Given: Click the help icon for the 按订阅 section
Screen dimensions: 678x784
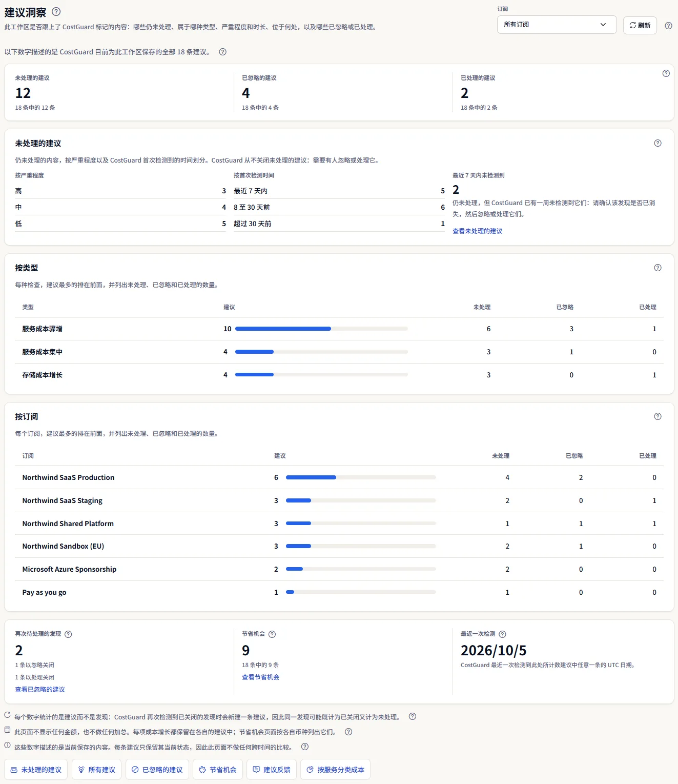Looking at the screenshot, I should [658, 416].
